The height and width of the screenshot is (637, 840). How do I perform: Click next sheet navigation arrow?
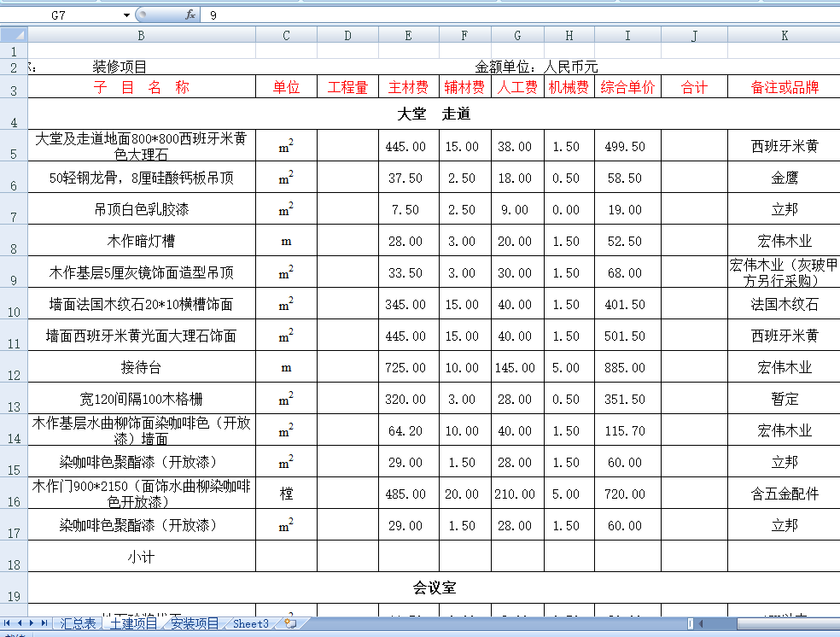[x=32, y=623]
